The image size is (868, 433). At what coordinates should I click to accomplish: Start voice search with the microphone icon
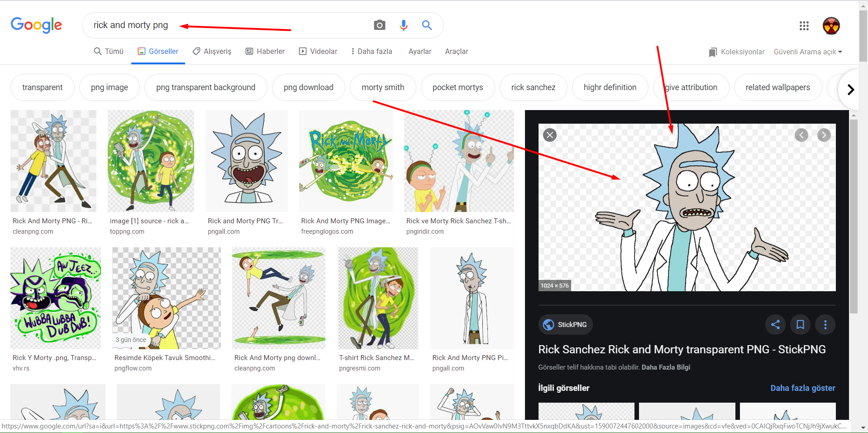[404, 25]
